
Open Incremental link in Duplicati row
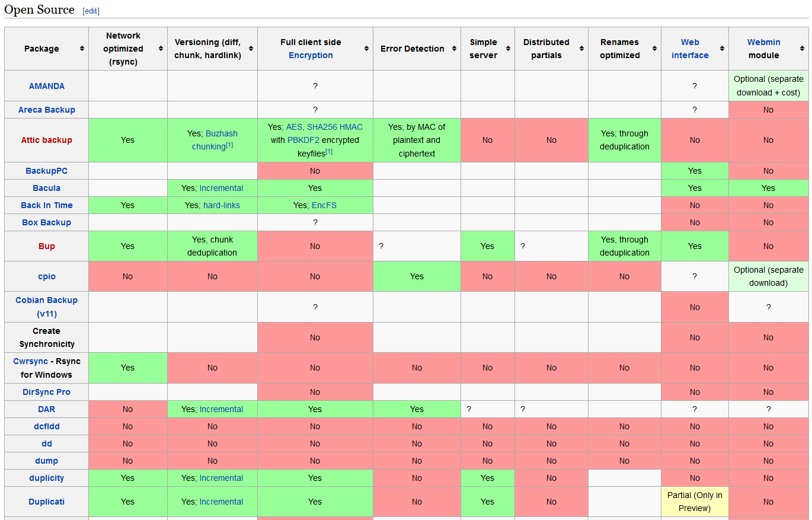[221, 502]
